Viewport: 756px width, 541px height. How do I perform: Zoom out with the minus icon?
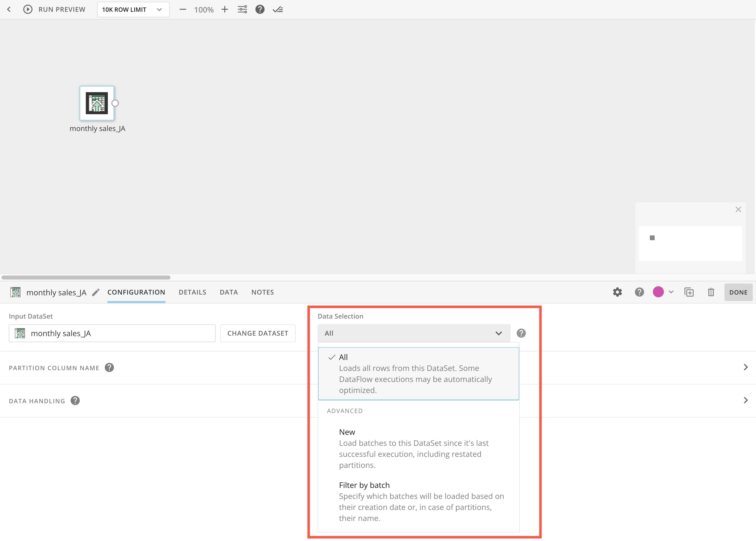point(182,9)
